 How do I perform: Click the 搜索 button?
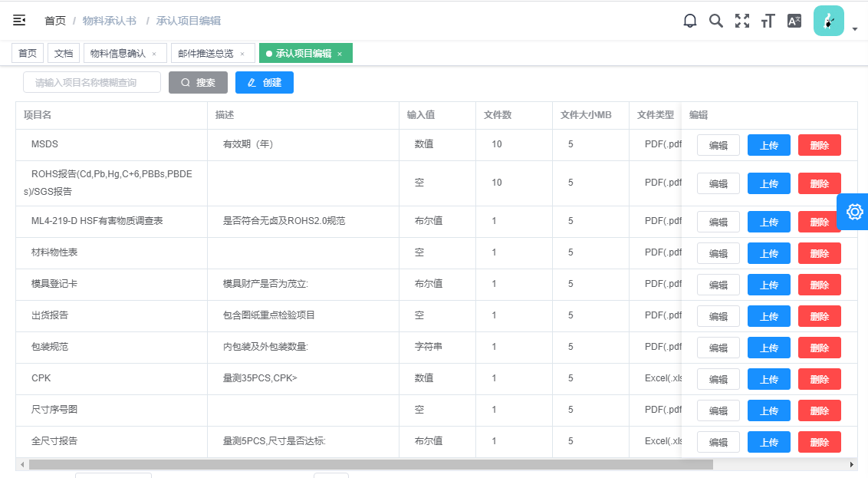tap(198, 82)
